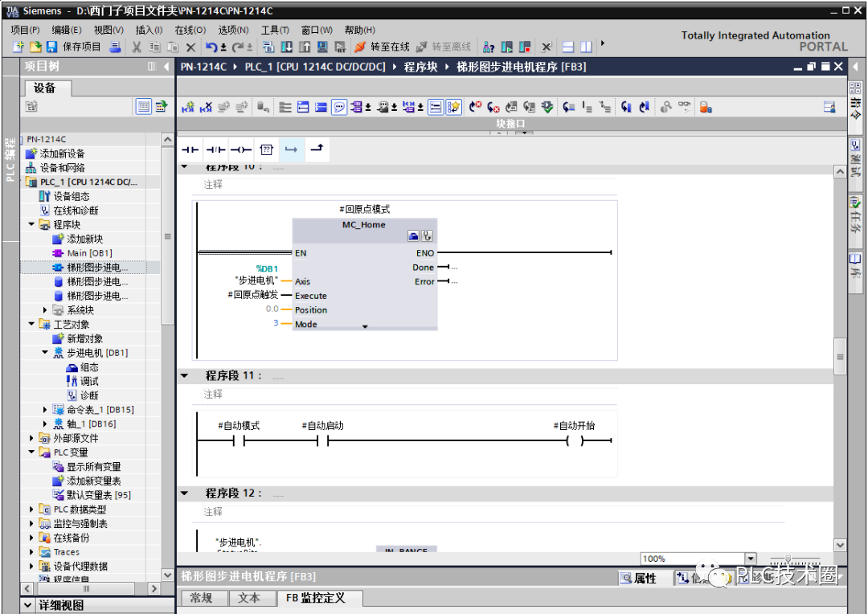Viewport: 868px width, 614px height.
Task: Collapse the 程序块 folder in project tree
Action: point(31,224)
